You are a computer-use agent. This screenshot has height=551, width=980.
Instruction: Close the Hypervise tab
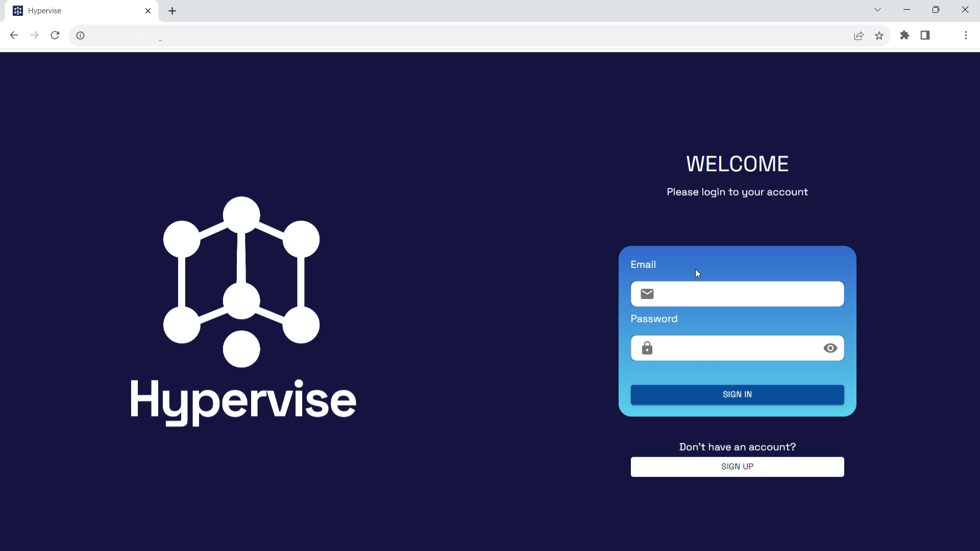[148, 11]
